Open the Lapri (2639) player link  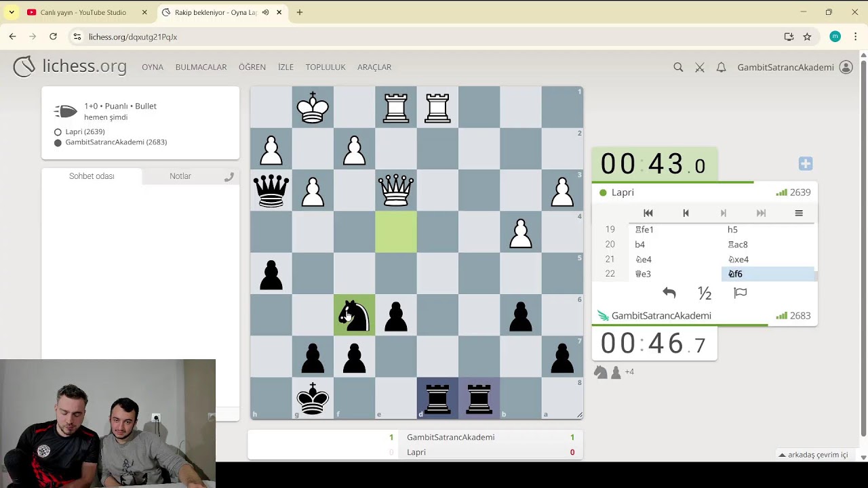coord(85,131)
